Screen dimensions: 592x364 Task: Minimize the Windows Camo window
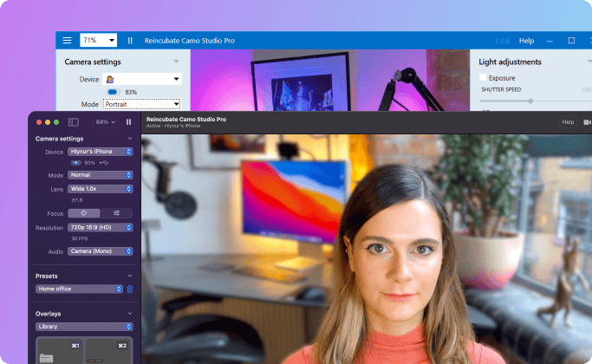550,41
